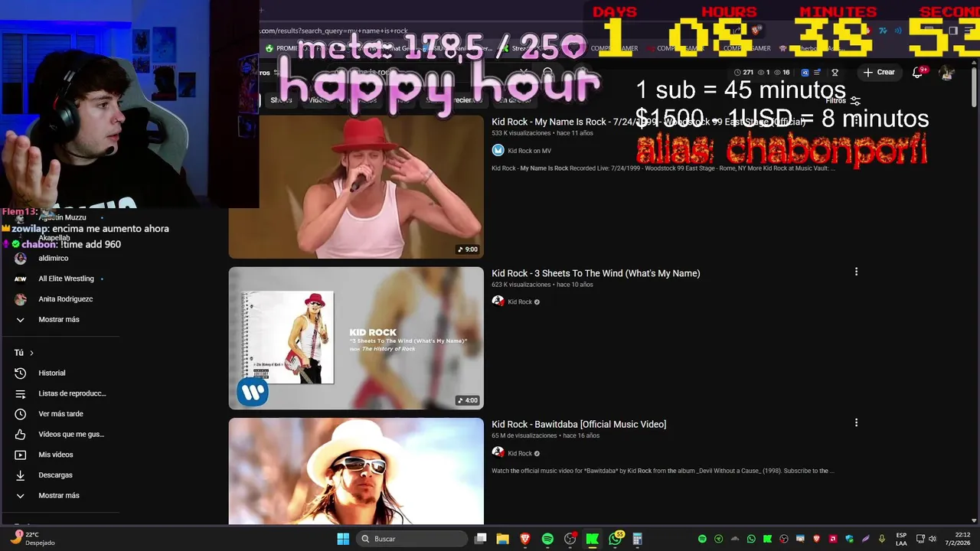Open the Windows Start menu
This screenshot has height=551, width=980.
pos(343,539)
